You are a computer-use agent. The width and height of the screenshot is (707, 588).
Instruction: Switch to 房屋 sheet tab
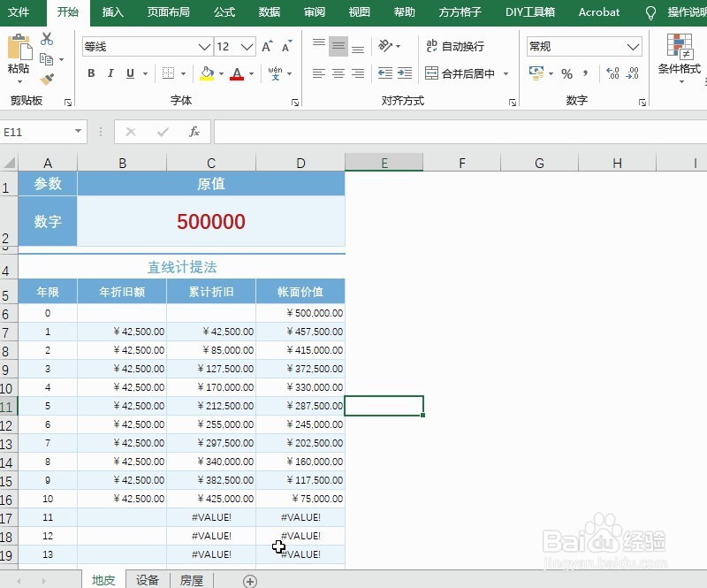[192, 580]
